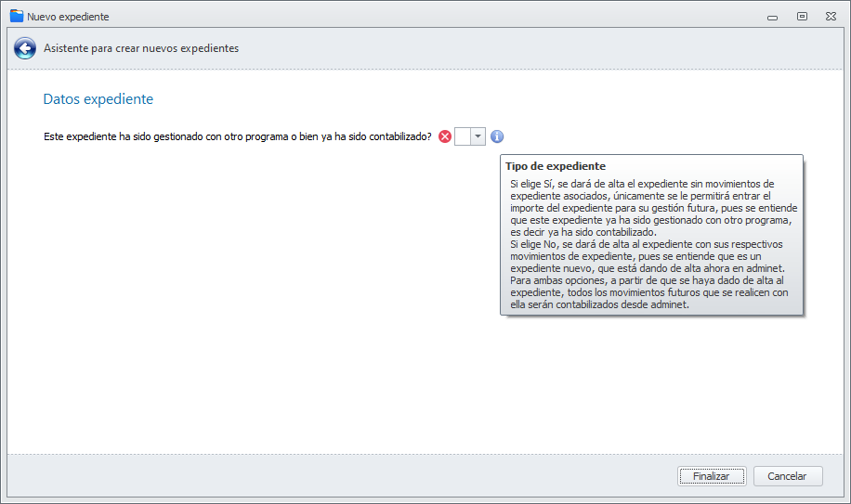Click the 'Tipo de expediente' tooltip heading
851x504 pixels.
pos(556,166)
